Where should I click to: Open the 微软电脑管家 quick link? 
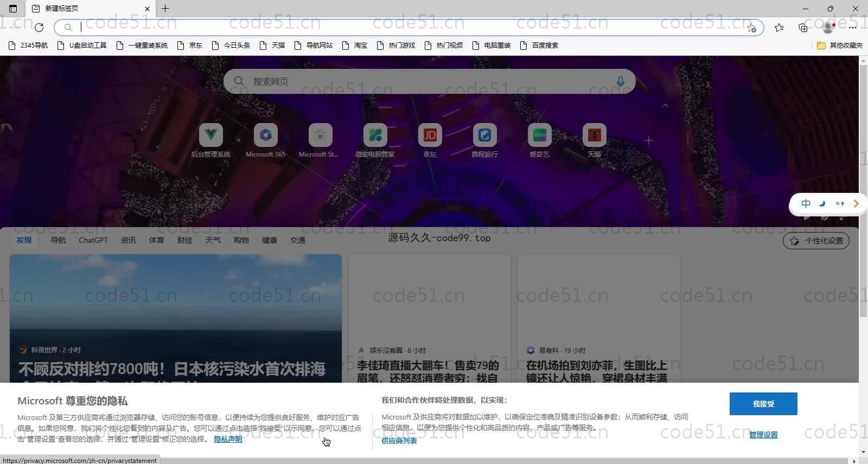point(375,141)
